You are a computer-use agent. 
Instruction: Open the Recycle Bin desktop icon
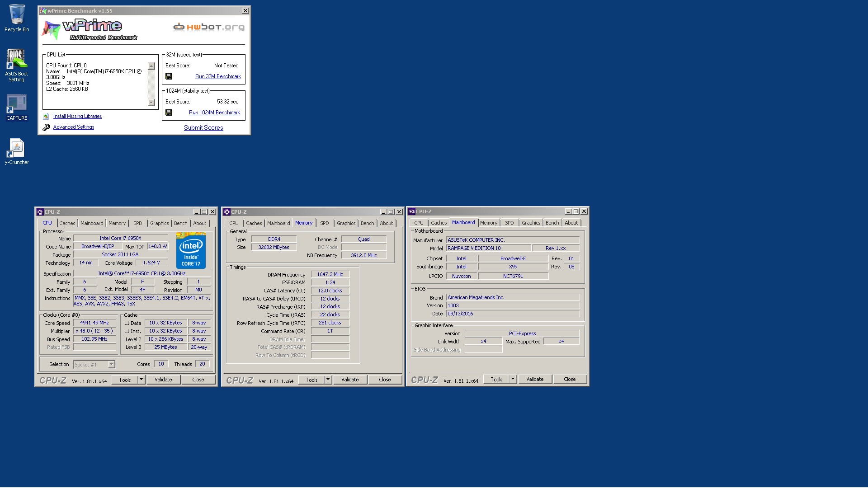pyautogui.click(x=17, y=18)
